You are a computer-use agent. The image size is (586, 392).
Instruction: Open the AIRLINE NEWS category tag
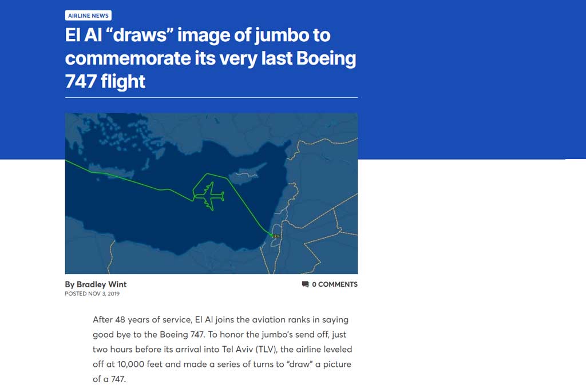88,15
